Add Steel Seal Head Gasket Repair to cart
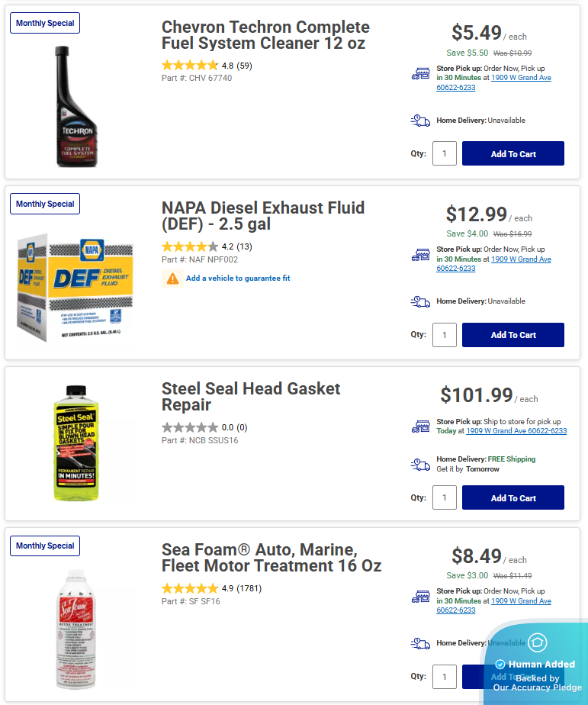588x705 pixels. pyautogui.click(x=512, y=497)
